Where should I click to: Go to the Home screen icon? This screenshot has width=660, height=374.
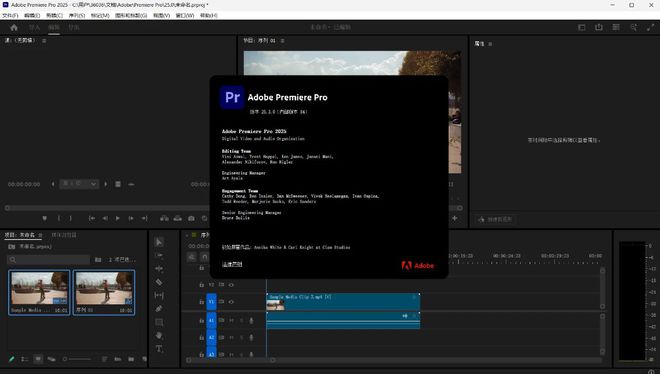point(14,27)
